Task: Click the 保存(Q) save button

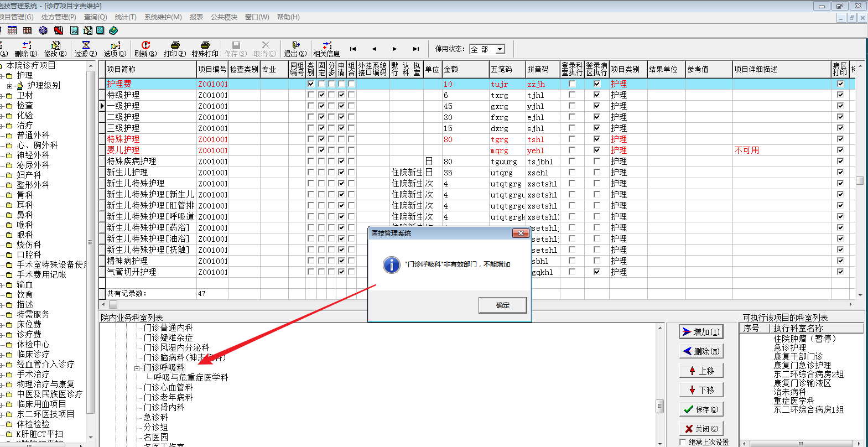Action: coord(701,409)
